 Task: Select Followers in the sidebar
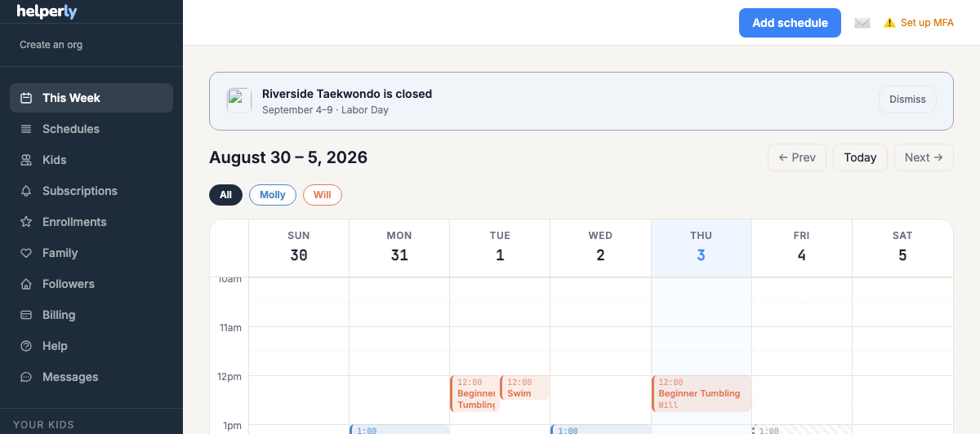coord(91,284)
